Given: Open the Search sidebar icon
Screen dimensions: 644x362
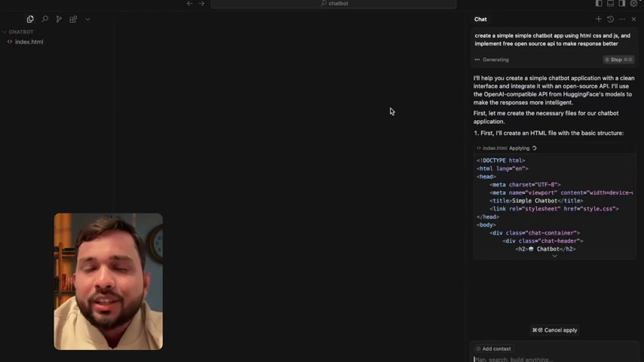Looking at the screenshot, I should click(x=44, y=20).
